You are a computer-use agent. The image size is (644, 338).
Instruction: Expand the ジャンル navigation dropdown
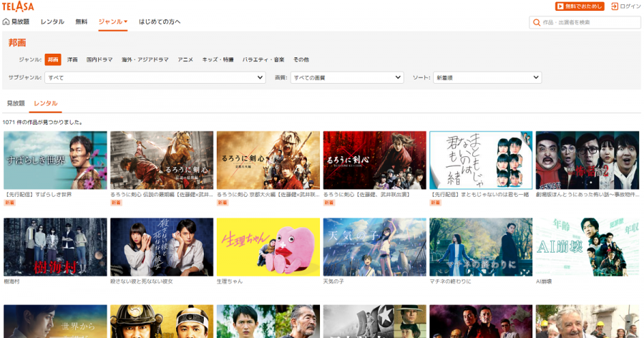pos(113,21)
